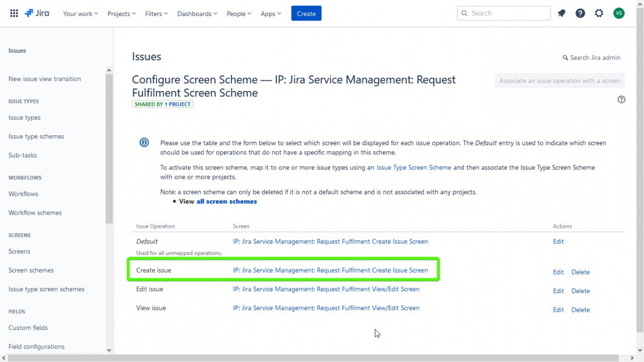Open the all screen schemes link
The image size is (644, 362).
(x=226, y=201)
